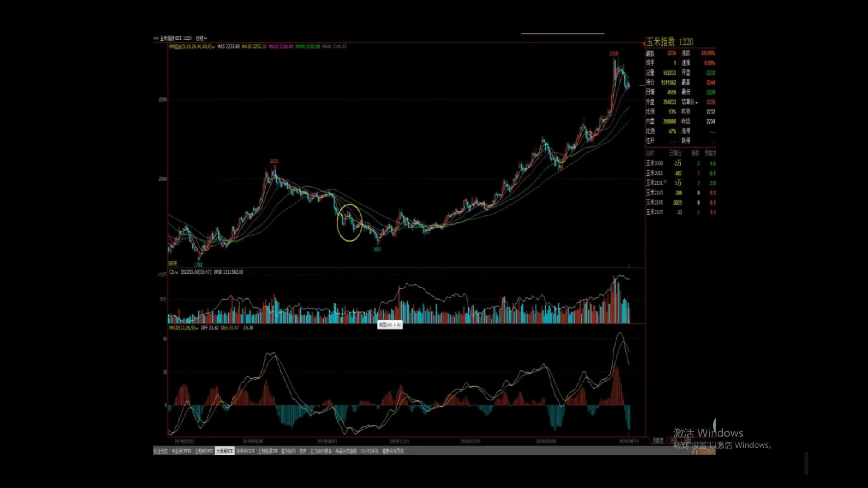Click the 持仓 1511562 value
This screenshot has height=488, width=868.
pos(669,83)
